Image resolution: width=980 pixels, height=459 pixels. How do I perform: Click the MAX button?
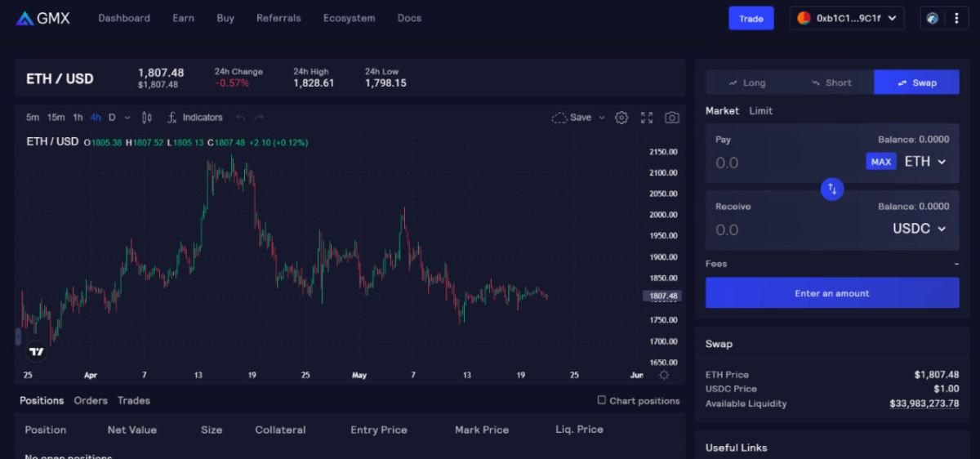click(881, 162)
